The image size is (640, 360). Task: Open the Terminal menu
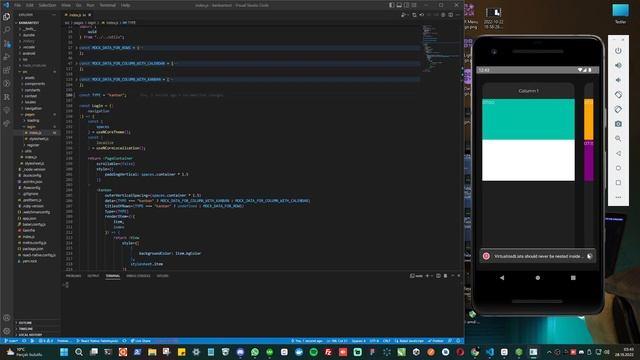[108, 5]
